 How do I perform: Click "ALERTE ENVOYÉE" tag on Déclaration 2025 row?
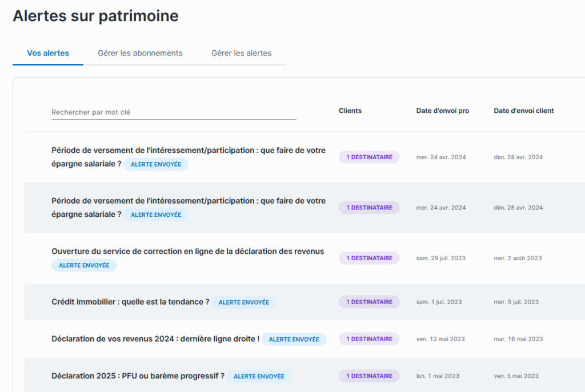pos(259,377)
